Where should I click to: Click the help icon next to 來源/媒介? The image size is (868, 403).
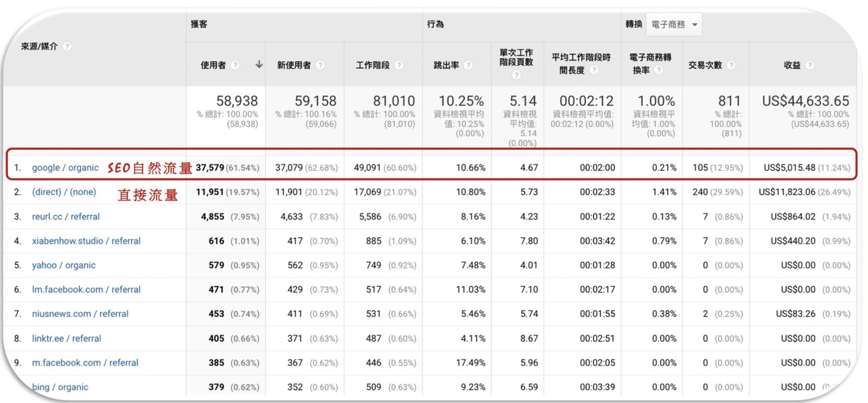67,47
